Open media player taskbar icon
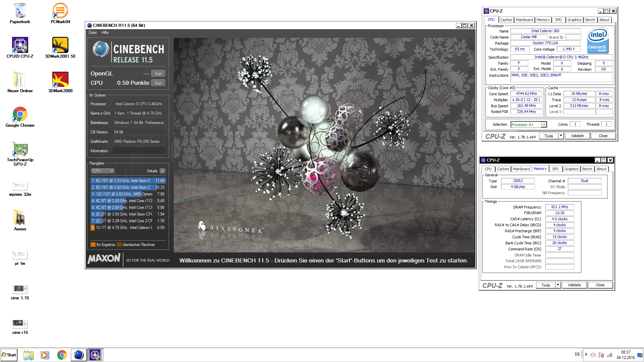The height and width of the screenshot is (362, 644). point(45,355)
